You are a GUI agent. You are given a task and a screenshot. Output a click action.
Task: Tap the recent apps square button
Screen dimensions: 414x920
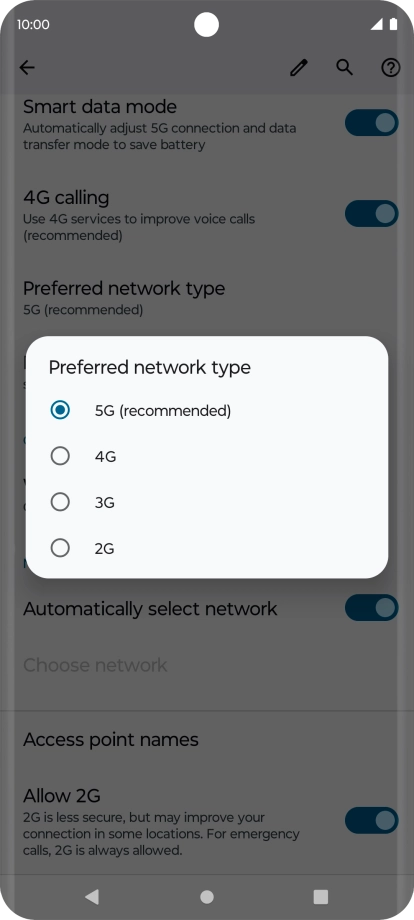pos(321,896)
